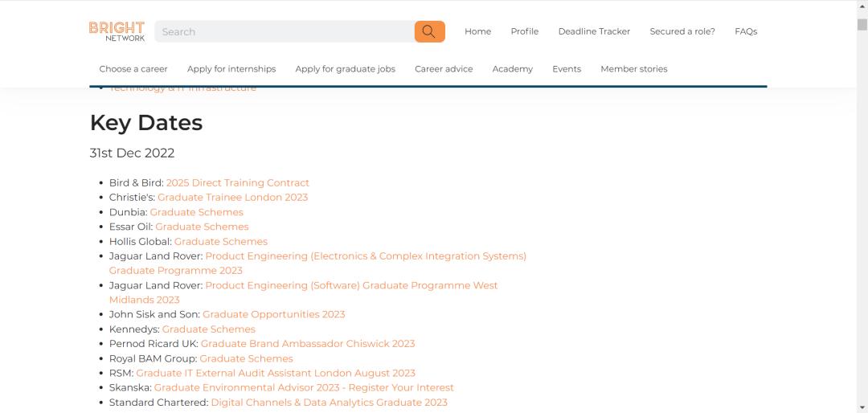The height and width of the screenshot is (413, 868).
Task: Click the page's vertical scrollbar thumb
Action: 862,24
